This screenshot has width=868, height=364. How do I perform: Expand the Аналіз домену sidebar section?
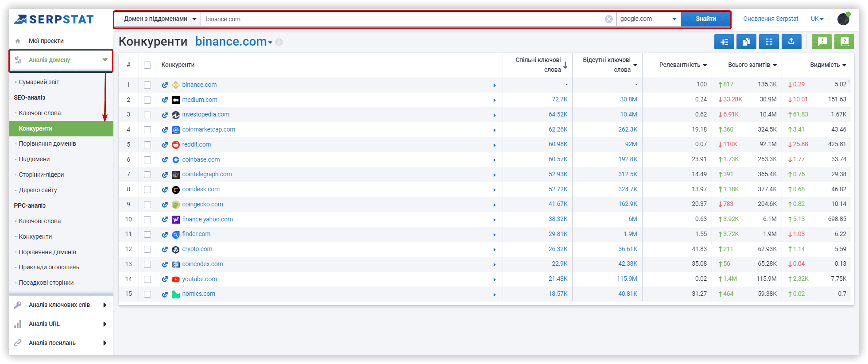(x=61, y=60)
